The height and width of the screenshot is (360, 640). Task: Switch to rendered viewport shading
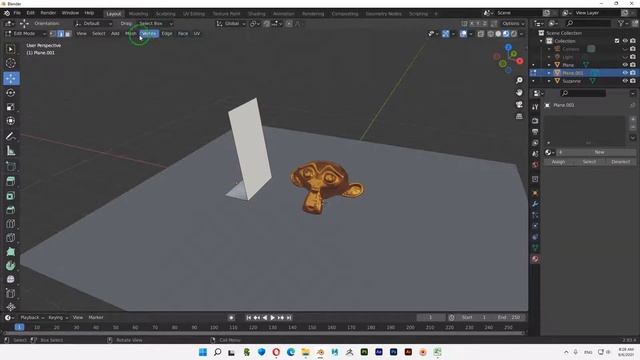click(x=514, y=34)
